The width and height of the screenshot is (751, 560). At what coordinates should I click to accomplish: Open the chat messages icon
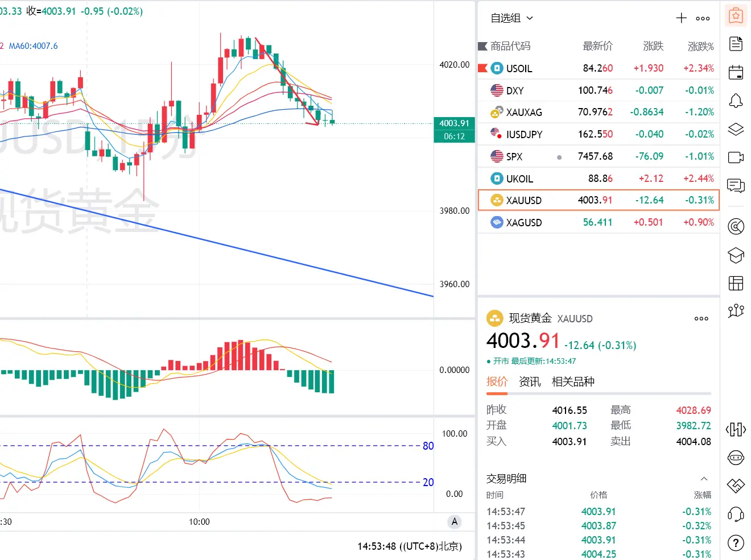point(736,185)
